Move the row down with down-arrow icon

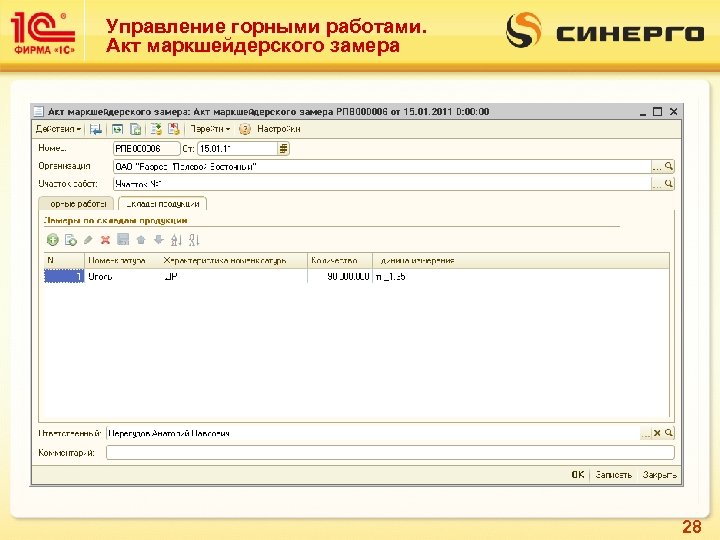click(158, 240)
